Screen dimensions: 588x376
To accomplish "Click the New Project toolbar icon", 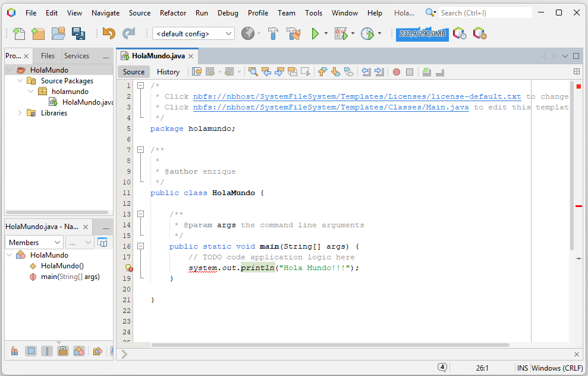I will tap(38, 34).
